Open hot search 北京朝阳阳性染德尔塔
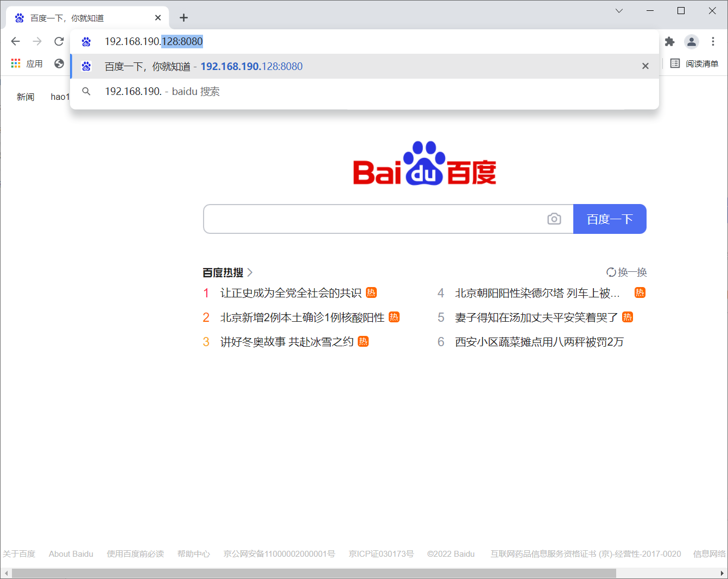The image size is (728, 579). pyautogui.click(x=537, y=293)
